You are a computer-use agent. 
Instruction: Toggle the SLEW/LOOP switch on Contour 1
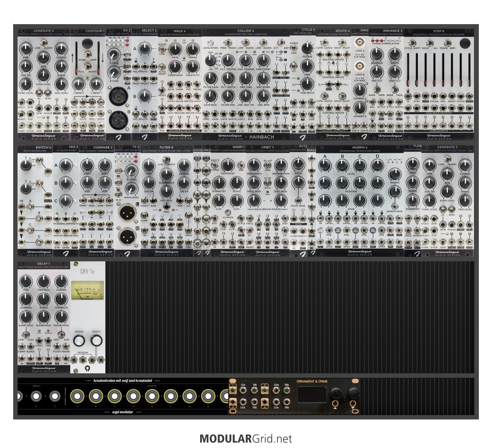pyautogui.click(x=88, y=55)
